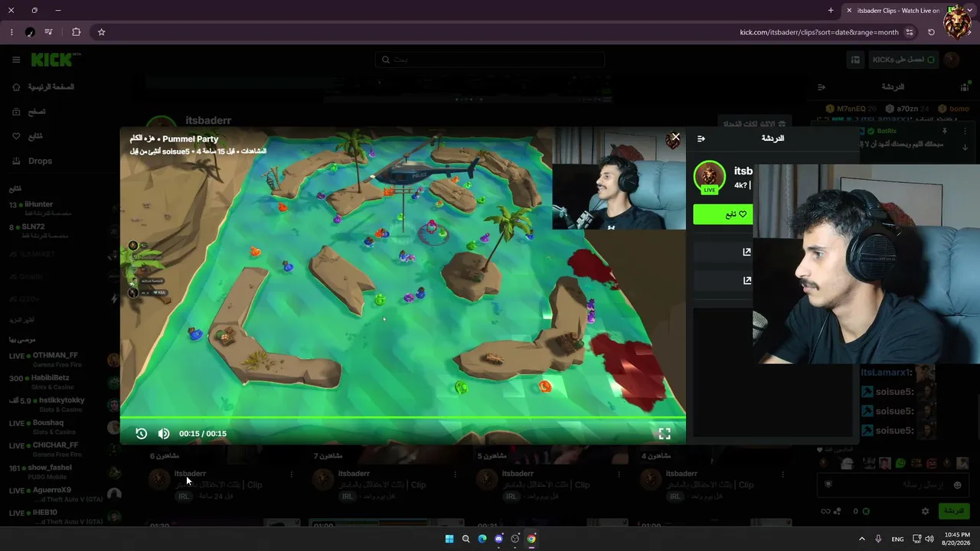Show hidden system tray icons
This screenshot has height=551, width=980.
point(861,539)
